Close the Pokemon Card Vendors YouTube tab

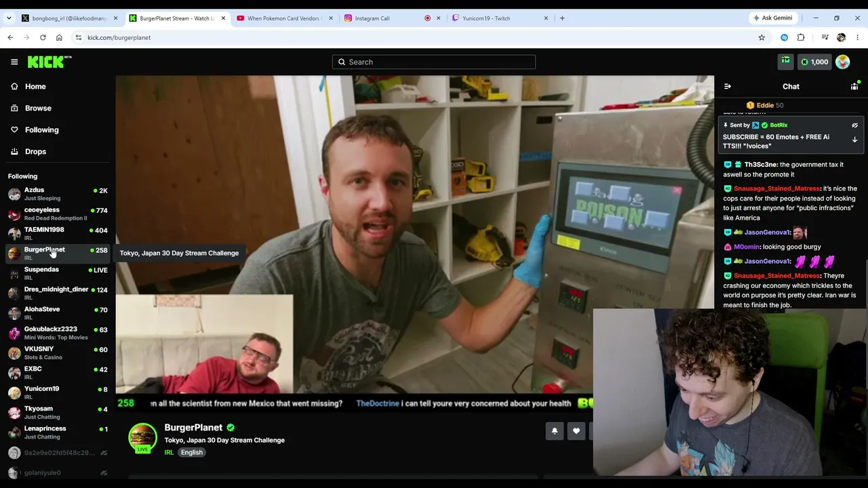tap(331, 18)
